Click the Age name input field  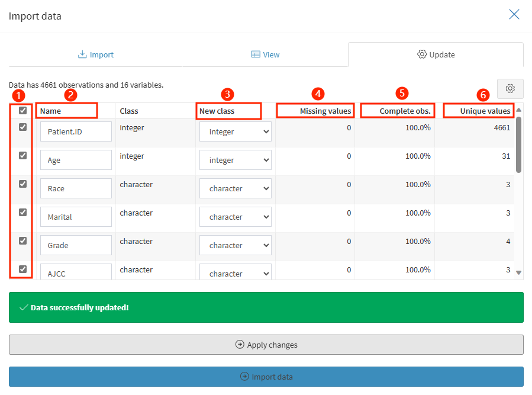click(x=76, y=160)
